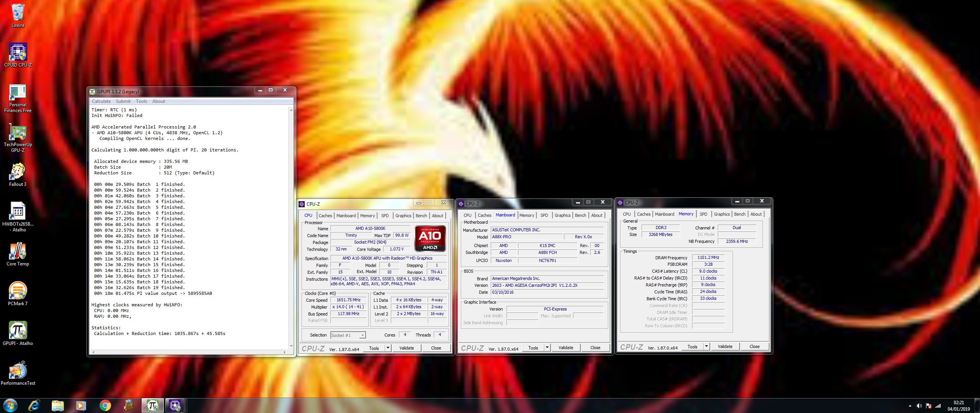Open Windows Explorer folder on the taskbar
980x413 pixels.
tap(57, 405)
